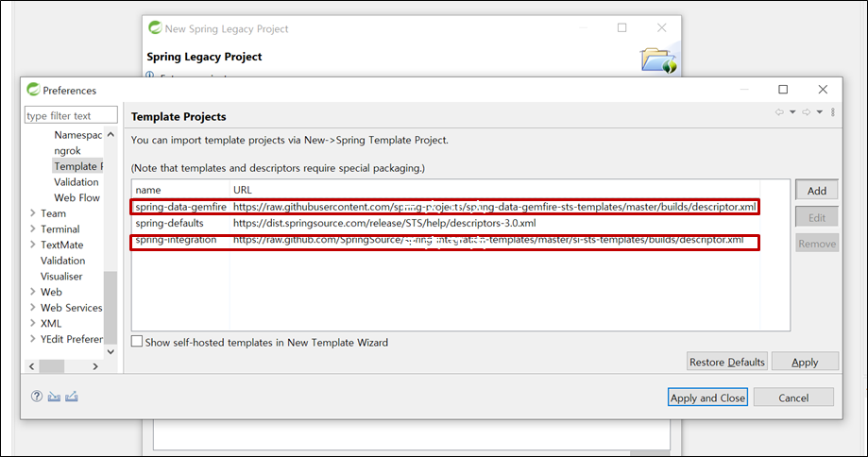
Task: Click the Edit button
Action: coord(816,217)
